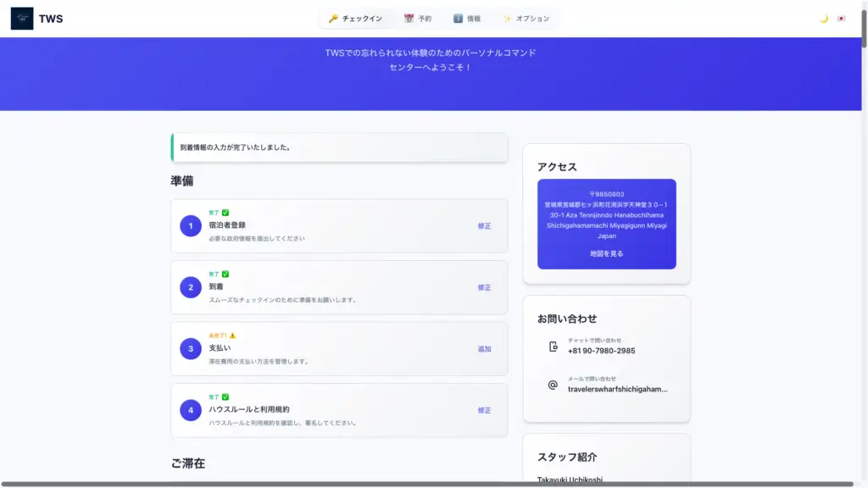Image resolution: width=868 pixels, height=488 pixels.
Task: Switch to the 予約 tab
Action: (x=417, y=19)
